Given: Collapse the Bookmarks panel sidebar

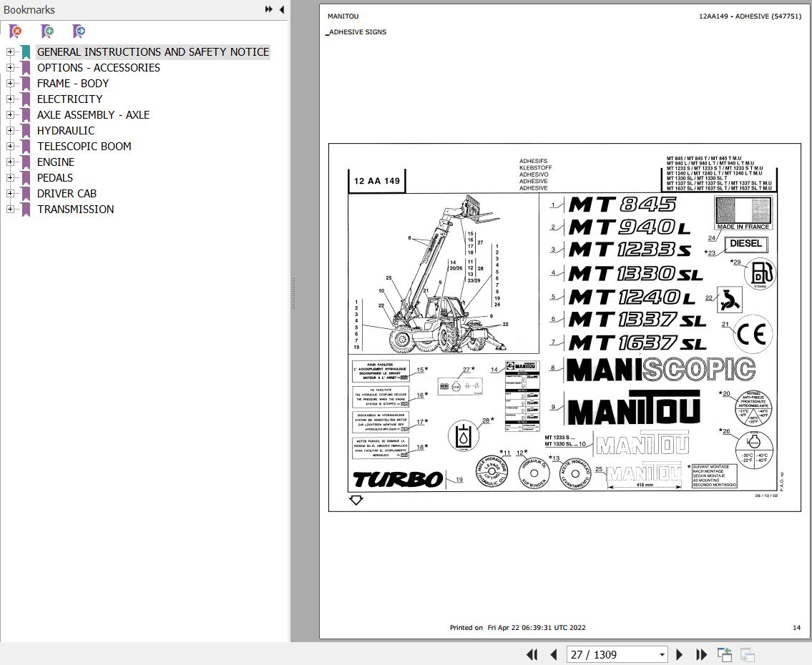Looking at the screenshot, I should (282, 9).
